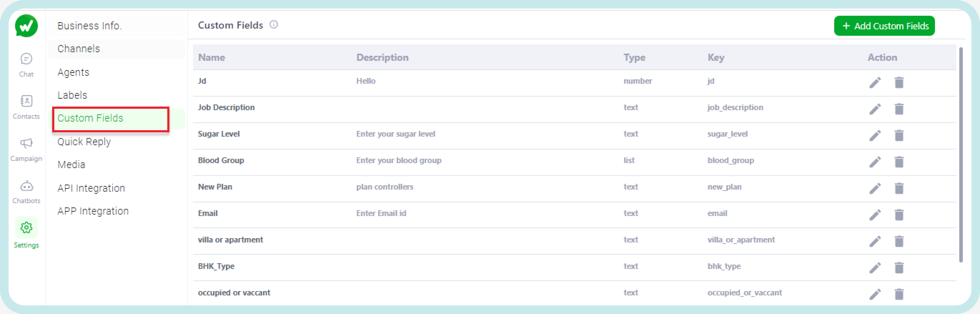Select the 'number' type cell
The image size is (980, 314).
coord(638,81)
